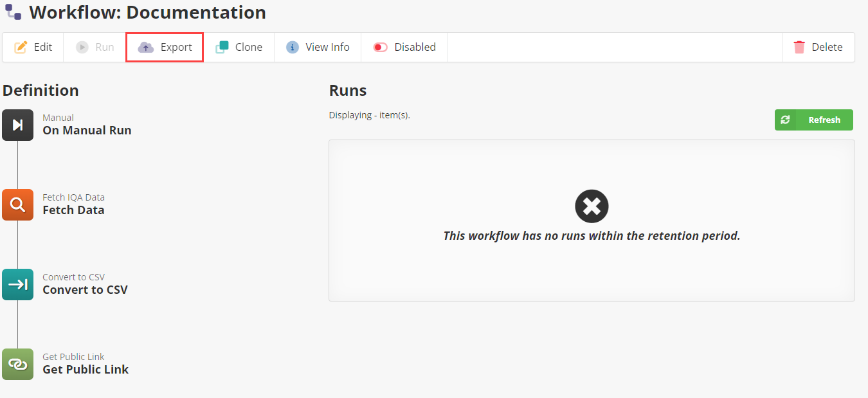Click the Edit toolbar label

[43, 47]
